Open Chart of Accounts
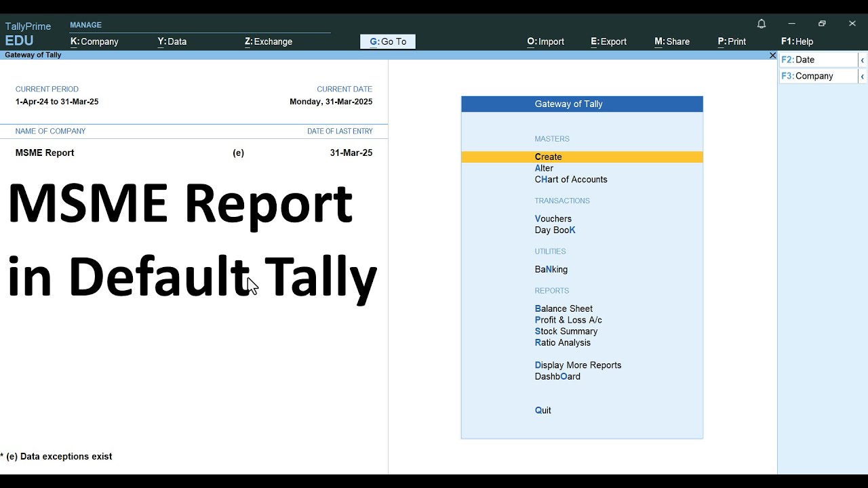The width and height of the screenshot is (868, 488). click(x=571, y=180)
